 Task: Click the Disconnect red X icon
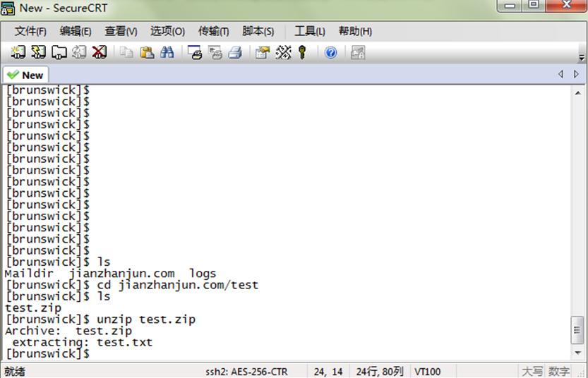click(x=100, y=52)
